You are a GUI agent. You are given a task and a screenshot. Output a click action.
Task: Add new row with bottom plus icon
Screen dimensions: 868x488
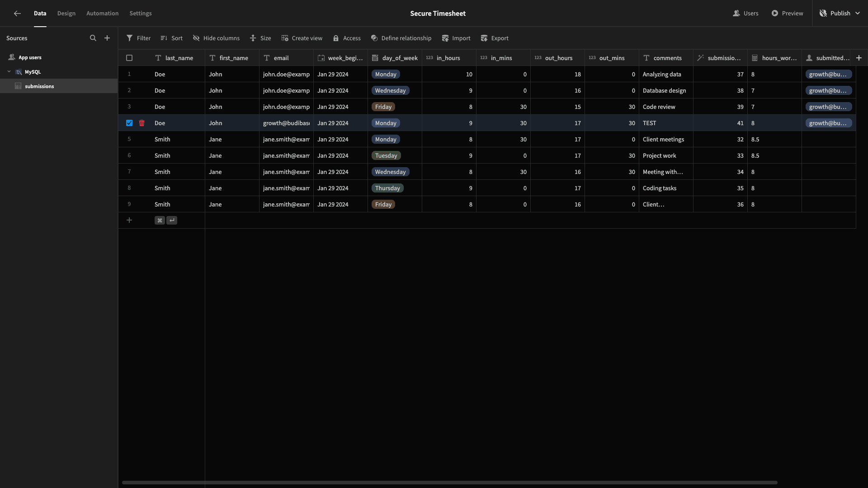point(129,221)
